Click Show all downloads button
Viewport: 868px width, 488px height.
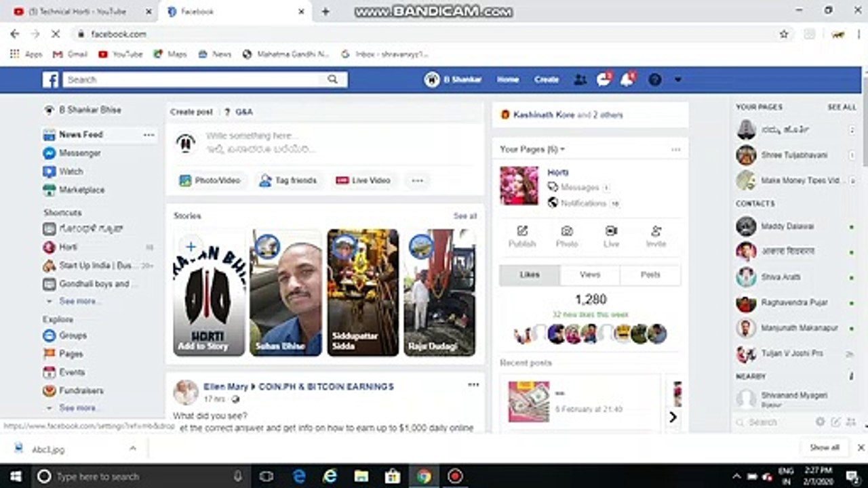[825, 447]
